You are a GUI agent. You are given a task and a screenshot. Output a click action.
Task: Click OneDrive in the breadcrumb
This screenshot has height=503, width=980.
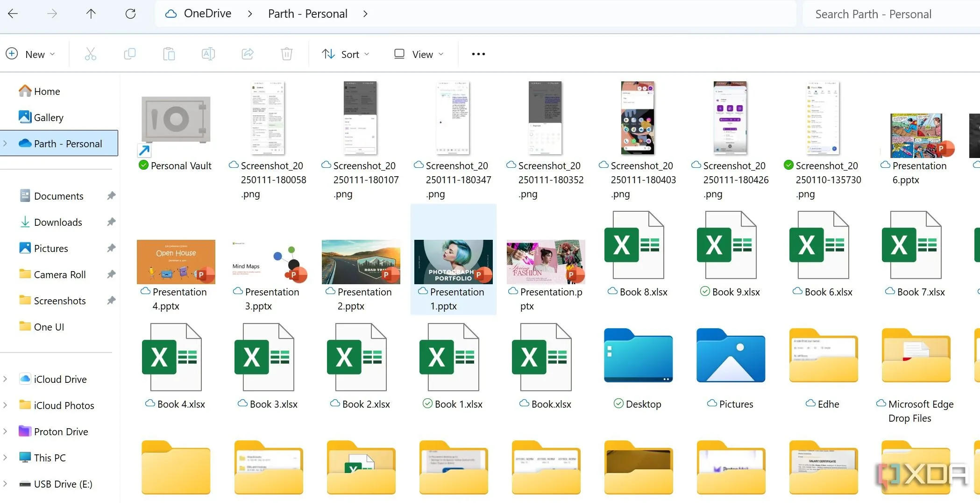pos(207,14)
